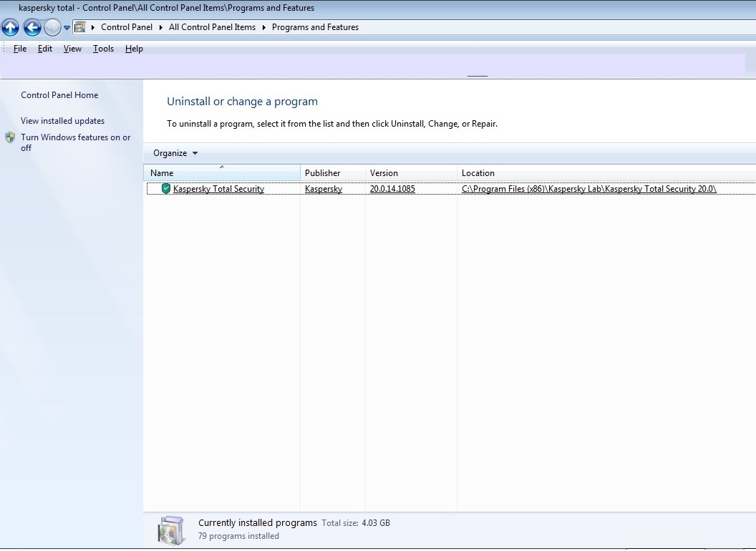Viewport: 756px width, 551px height.
Task: Open Control Panel Home link
Action: click(x=59, y=95)
